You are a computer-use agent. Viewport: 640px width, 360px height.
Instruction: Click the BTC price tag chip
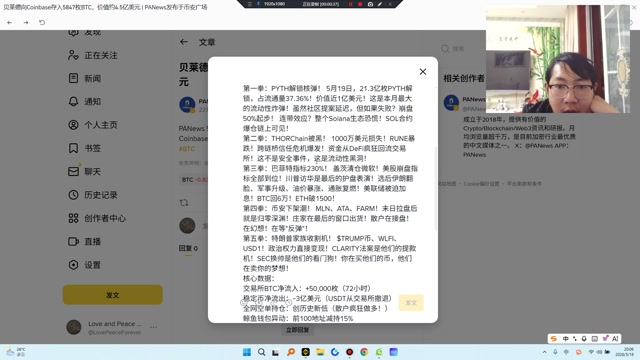pos(193,180)
